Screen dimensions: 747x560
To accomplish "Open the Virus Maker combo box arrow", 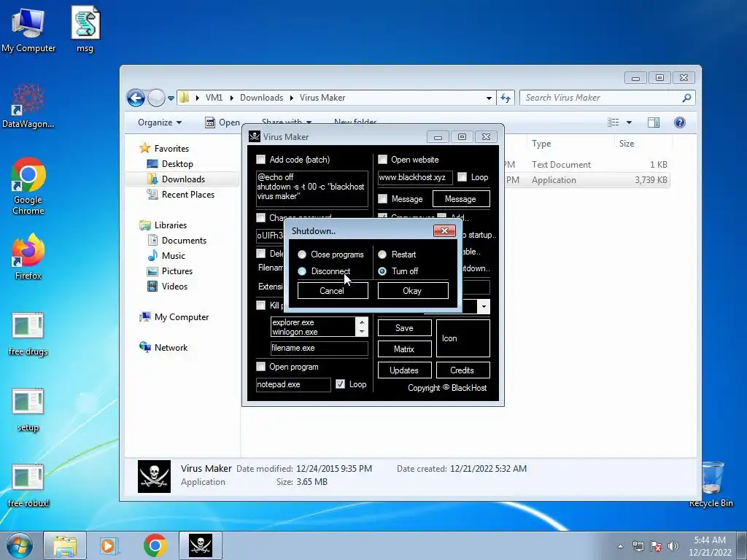I will [484, 307].
